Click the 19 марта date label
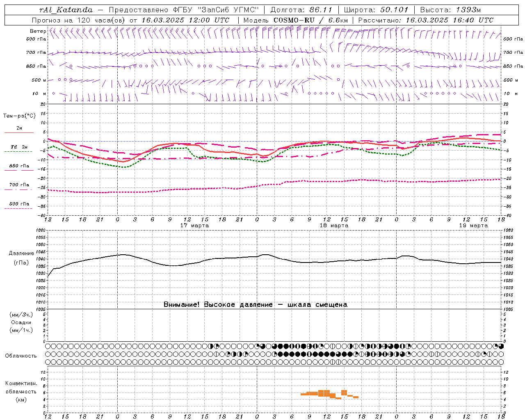The height and width of the screenshot is (420, 525). 473,226
